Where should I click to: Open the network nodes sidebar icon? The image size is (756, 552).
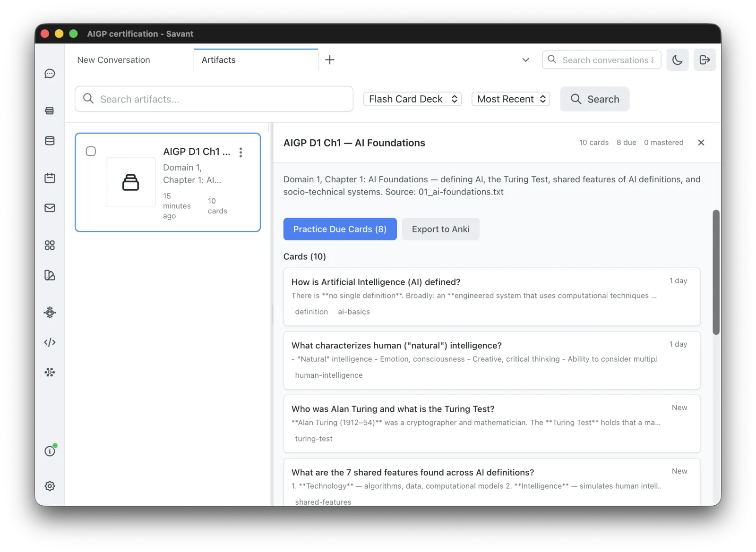(50, 372)
